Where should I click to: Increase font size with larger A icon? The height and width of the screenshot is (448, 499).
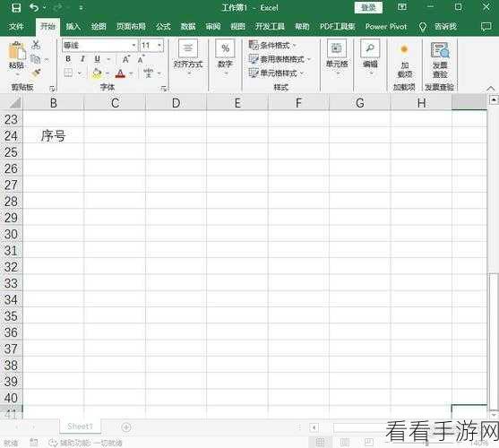click(126, 59)
